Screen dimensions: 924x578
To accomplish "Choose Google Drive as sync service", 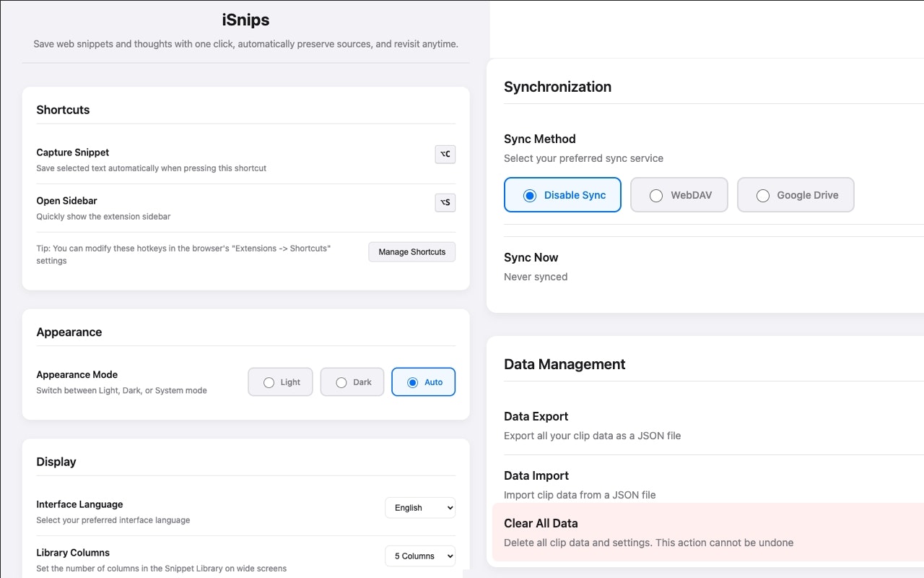I will [x=796, y=194].
